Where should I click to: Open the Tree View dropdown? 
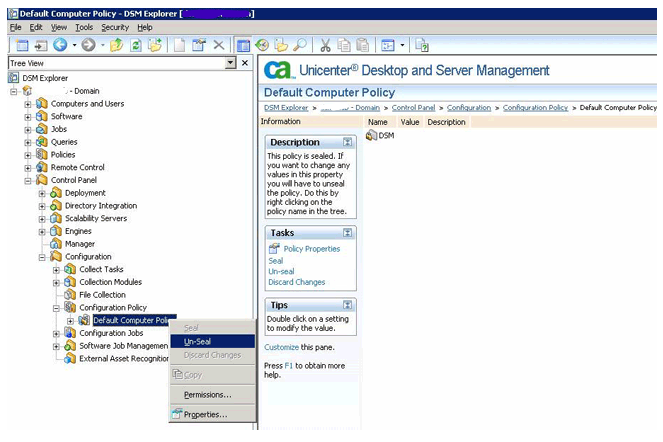tap(231, 63)
